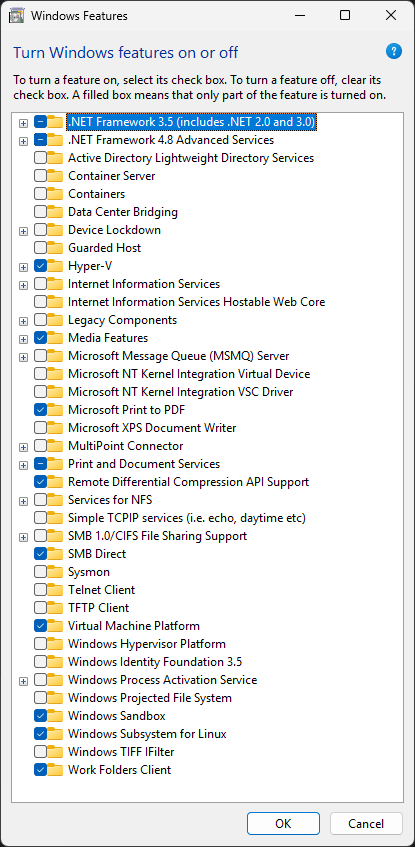Uncheck the Hyper-V checkbox
415x847 pixels.
click(40, 266)
